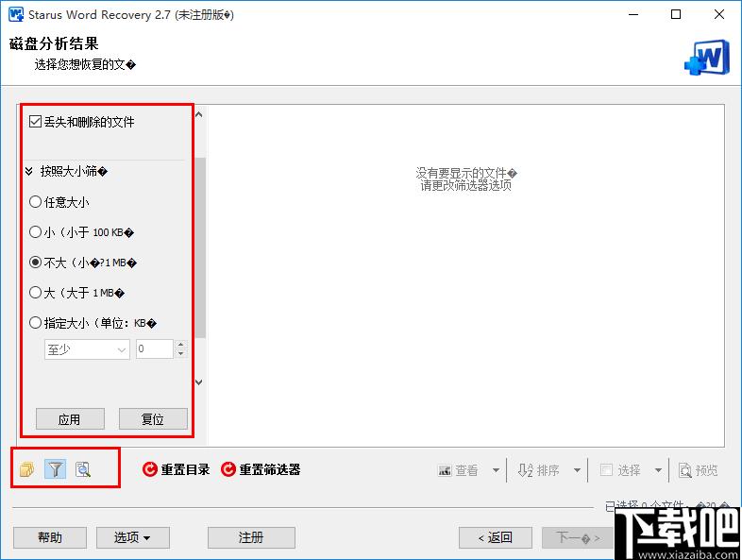Click the 重置筛选器 label text
Screen dimensions: 742x560
pos(270,469)
